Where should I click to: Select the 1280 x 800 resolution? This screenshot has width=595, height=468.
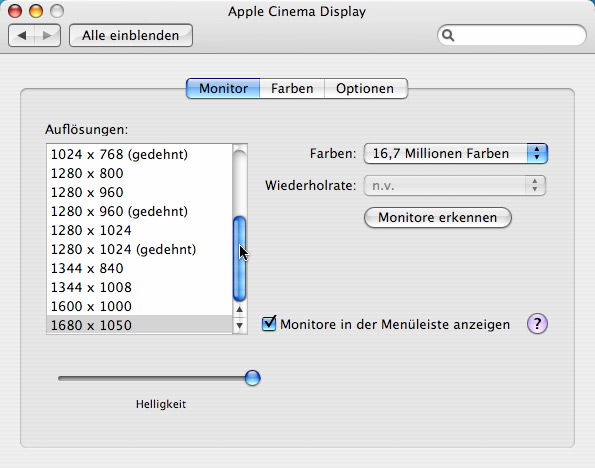[139, 173]
